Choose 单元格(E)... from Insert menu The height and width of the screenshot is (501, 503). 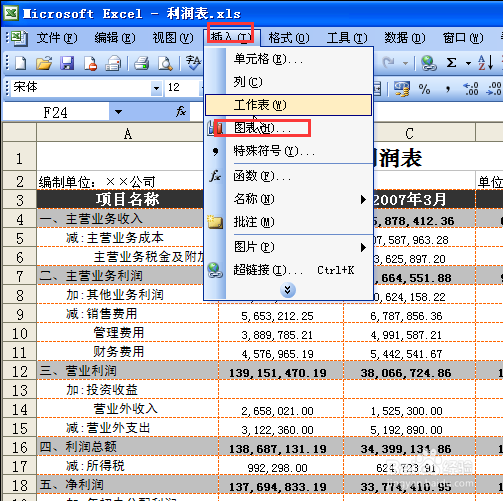pyautogui.click(x=288, y=59)
